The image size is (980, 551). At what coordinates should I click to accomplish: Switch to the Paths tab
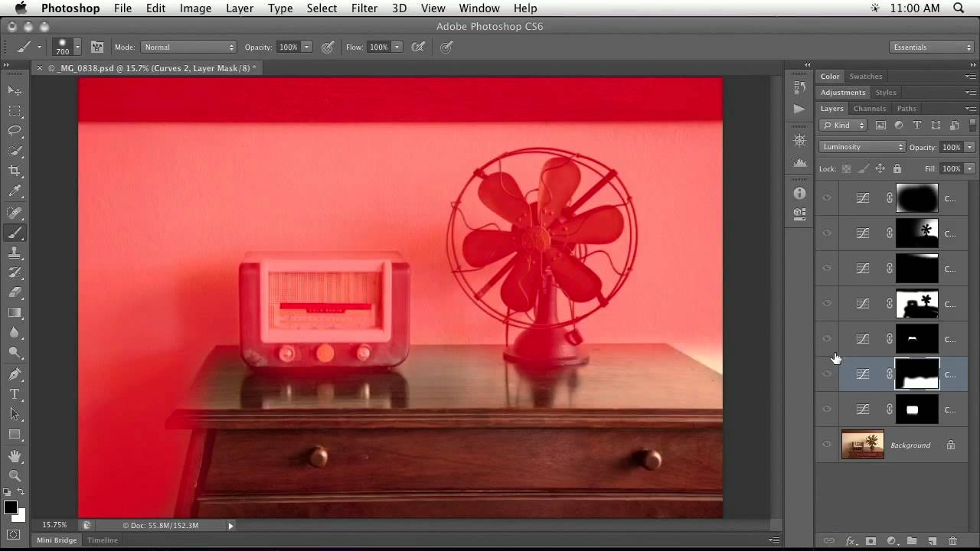pyautogui.click(x=906, y=109)
